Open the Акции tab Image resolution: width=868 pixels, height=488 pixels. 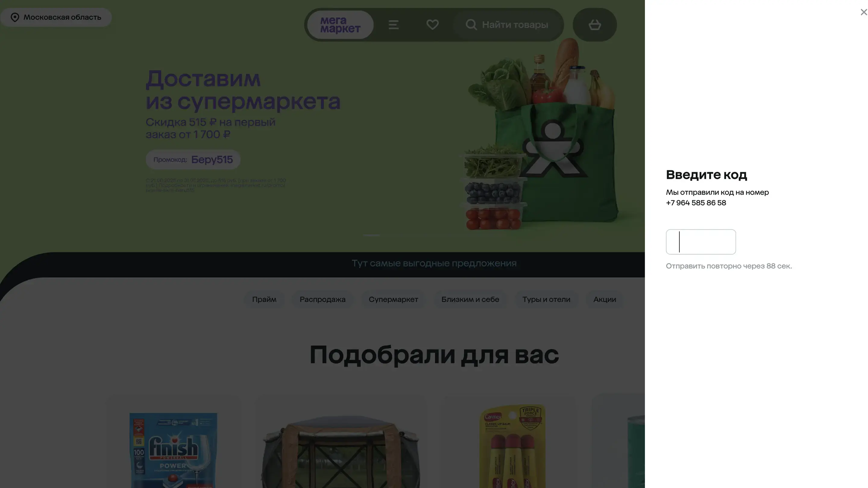[604, 299]
